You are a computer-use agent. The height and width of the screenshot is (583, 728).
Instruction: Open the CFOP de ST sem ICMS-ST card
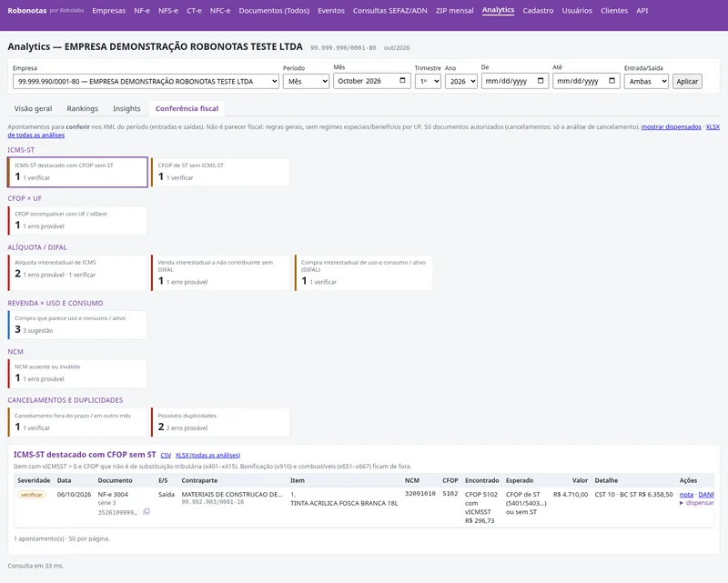(220, 172)
